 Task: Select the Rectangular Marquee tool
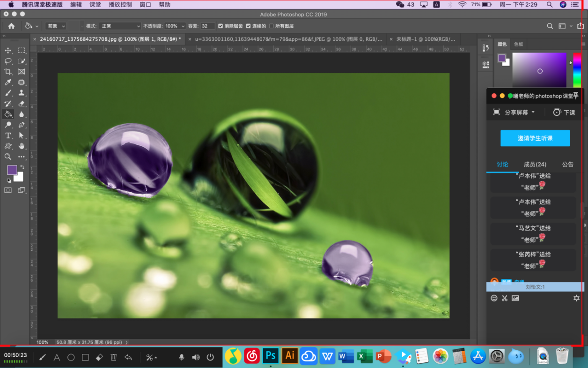[22, 50]
